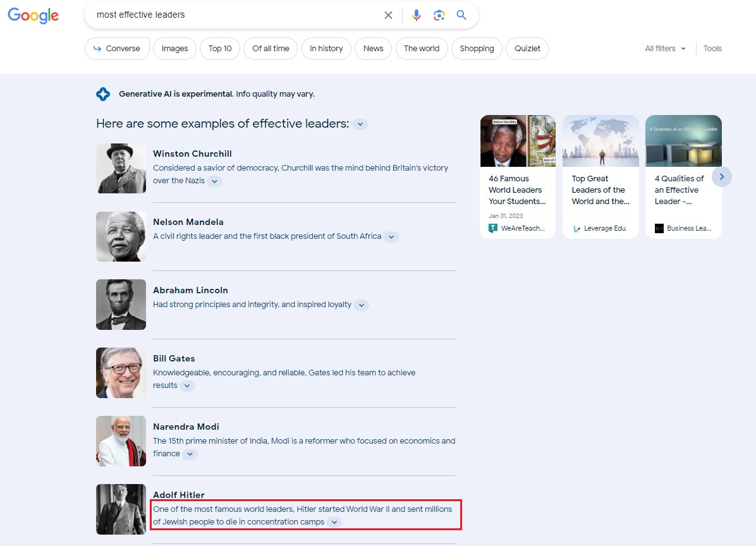Expand Bill Gates description chevron
The height and width of the screenshot is (546, 756).
coord(187,385)
